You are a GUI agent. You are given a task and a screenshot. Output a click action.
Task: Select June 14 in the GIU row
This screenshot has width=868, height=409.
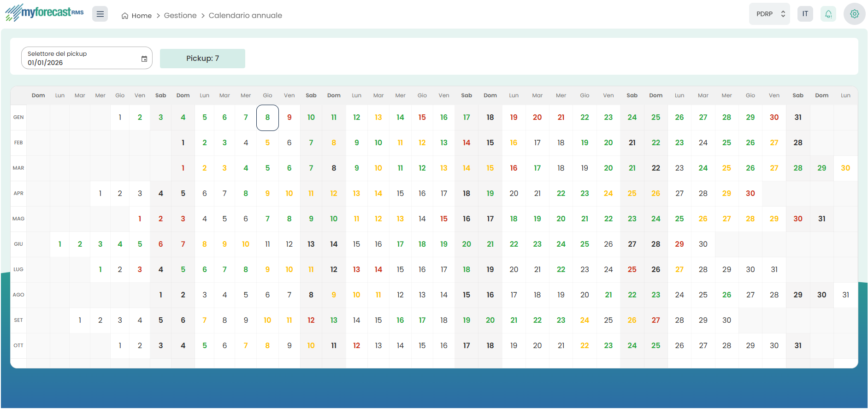(334, 244)
